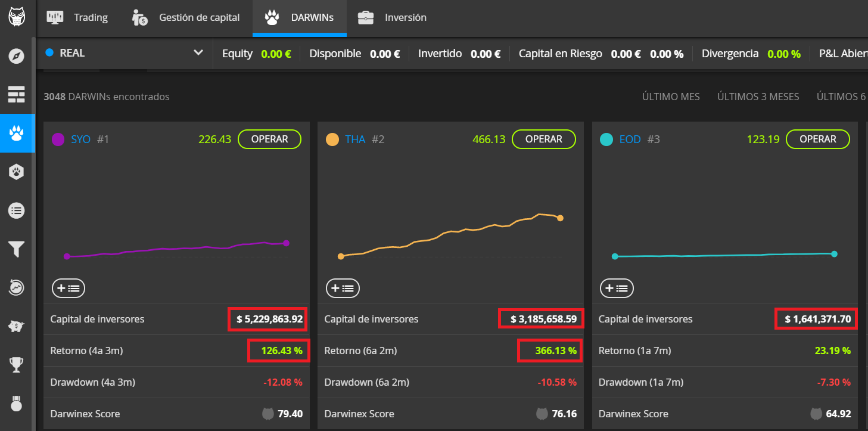Open the piggy bank icon in sidebar
The width and height of the screenshot is (868, 431).
pyautogui.click(x=17, y=326)
